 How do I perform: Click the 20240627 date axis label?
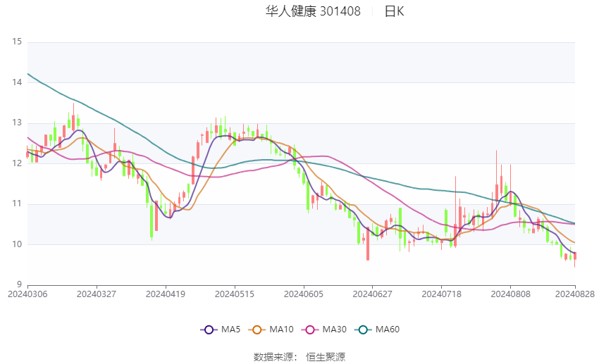pos(373,294)
